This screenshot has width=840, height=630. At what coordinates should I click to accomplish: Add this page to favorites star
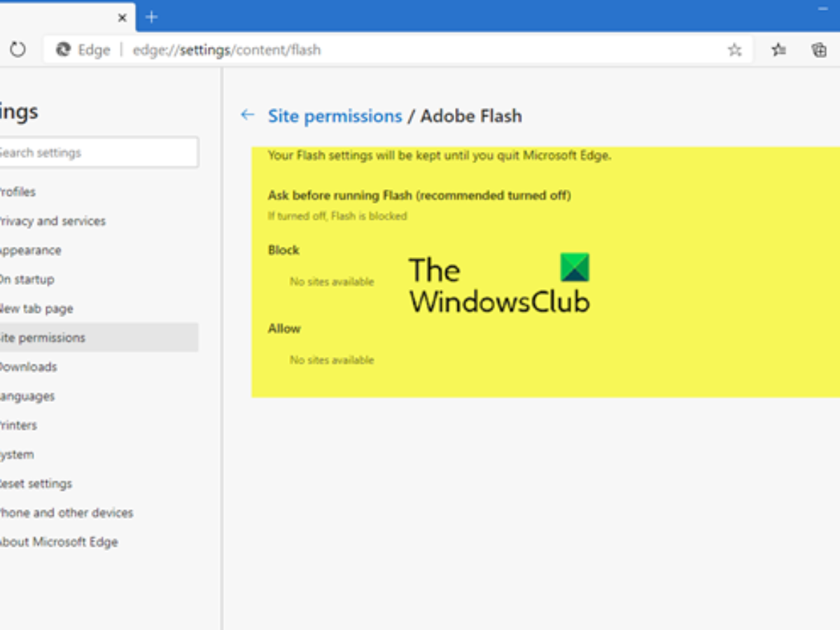pos(734,50)
